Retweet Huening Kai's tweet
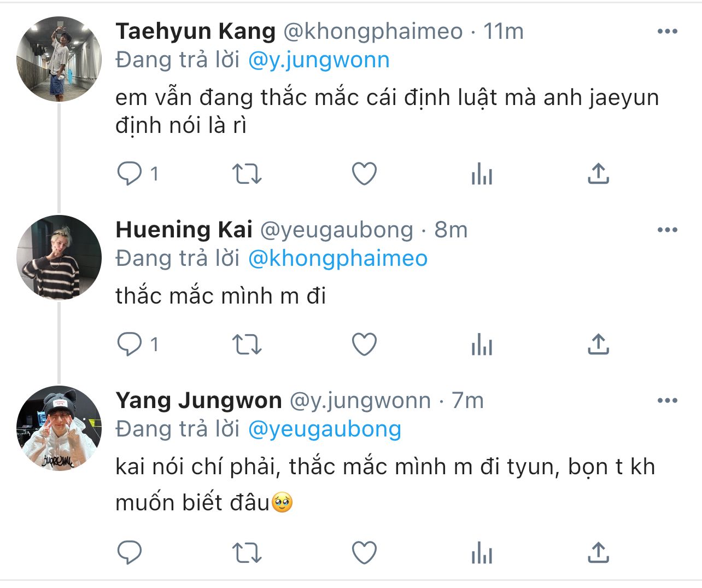 (247, 345)
